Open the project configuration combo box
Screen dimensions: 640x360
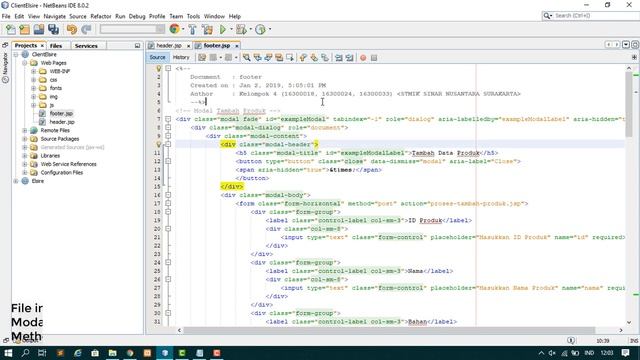pyautogui.click(x=132, y=29)
